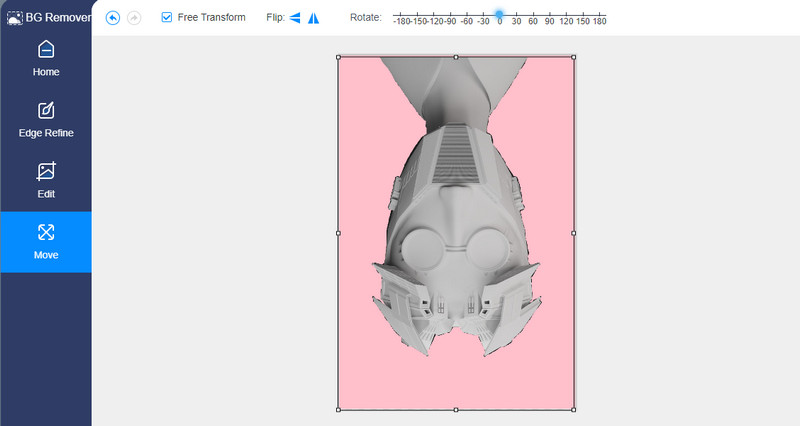The image size is (800, 426).
Task: Click the top-left transform corner handle
Action: coord(338,57)
